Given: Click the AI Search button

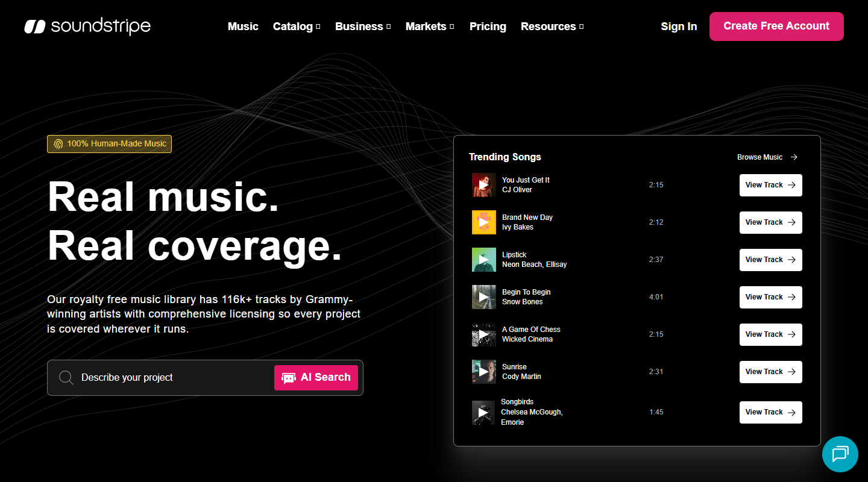Looking at the screenshot, I should tap(316, 378).
